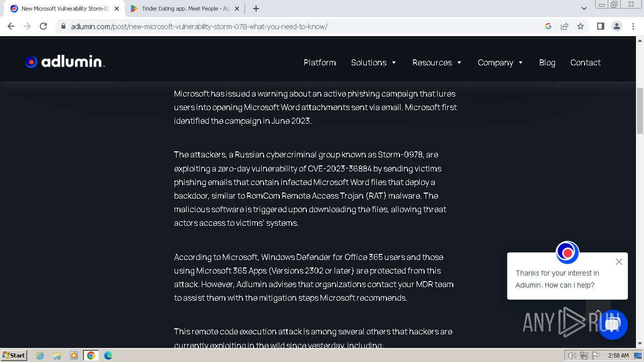Viewport: 644px width, 362px height.
Task: Open the Company menu item
Action: 496,62
